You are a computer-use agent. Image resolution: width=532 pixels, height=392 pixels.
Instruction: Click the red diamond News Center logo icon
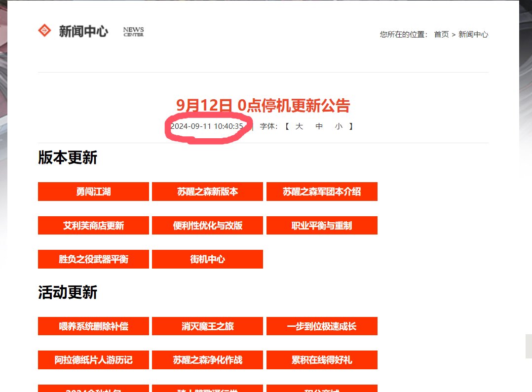pos(44,31)
